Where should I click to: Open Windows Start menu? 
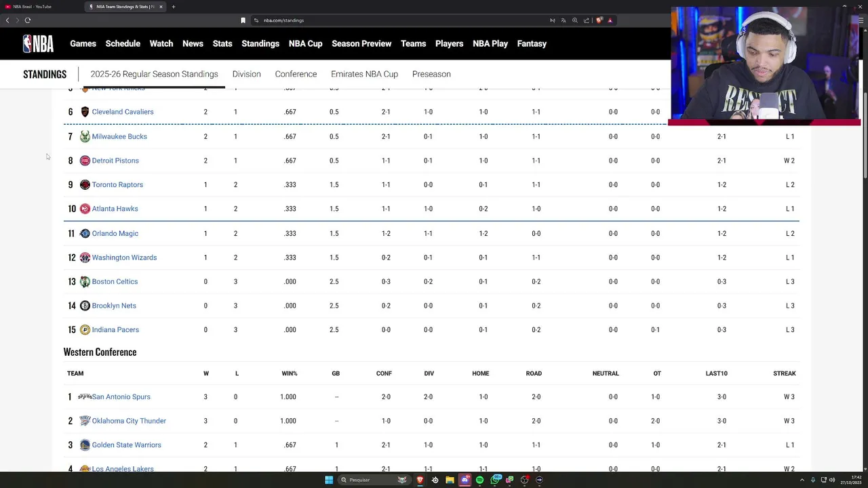(329, 480)
